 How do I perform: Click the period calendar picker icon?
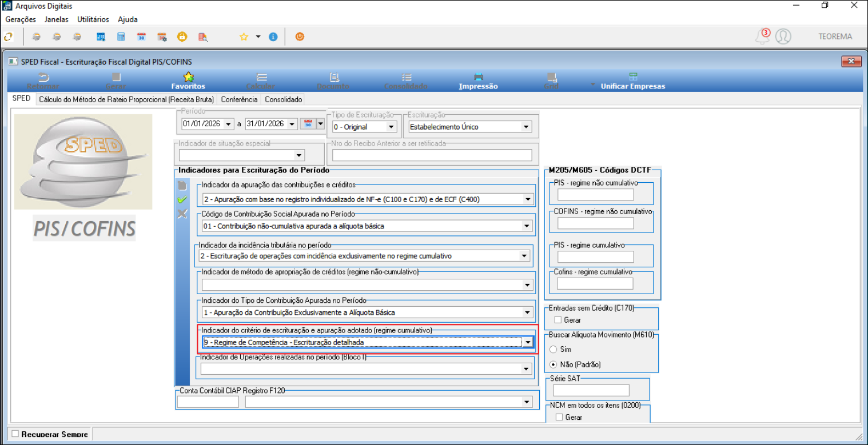[x=308, y=124]
